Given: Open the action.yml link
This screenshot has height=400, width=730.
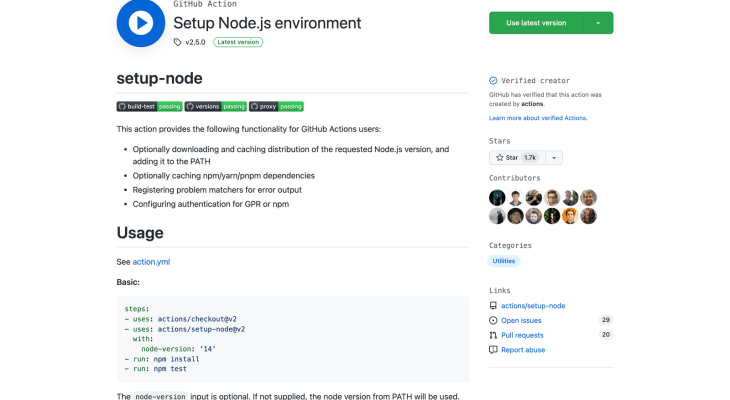Looking at the screenshot, I should (x=151, y=261).
